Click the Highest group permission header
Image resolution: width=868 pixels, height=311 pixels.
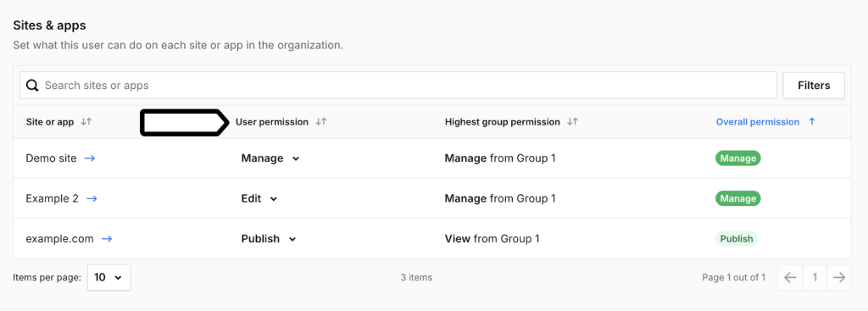click(502, 122)
